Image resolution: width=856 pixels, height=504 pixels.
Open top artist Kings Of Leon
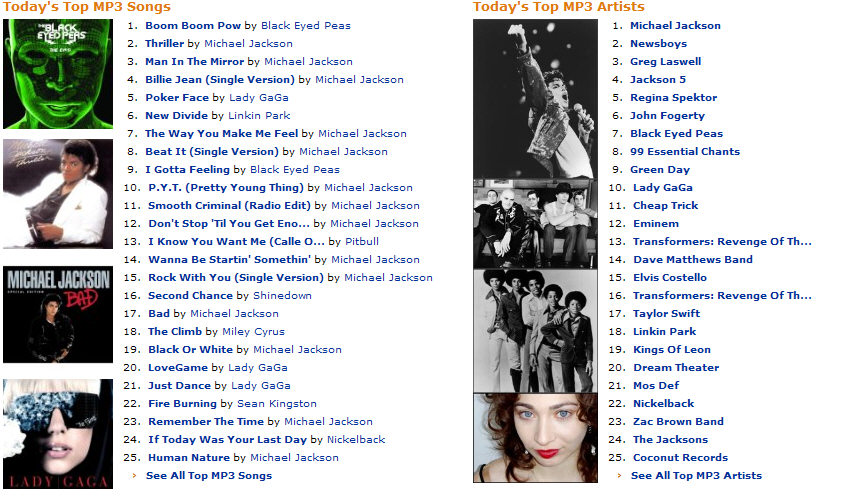tap(672, 350)
